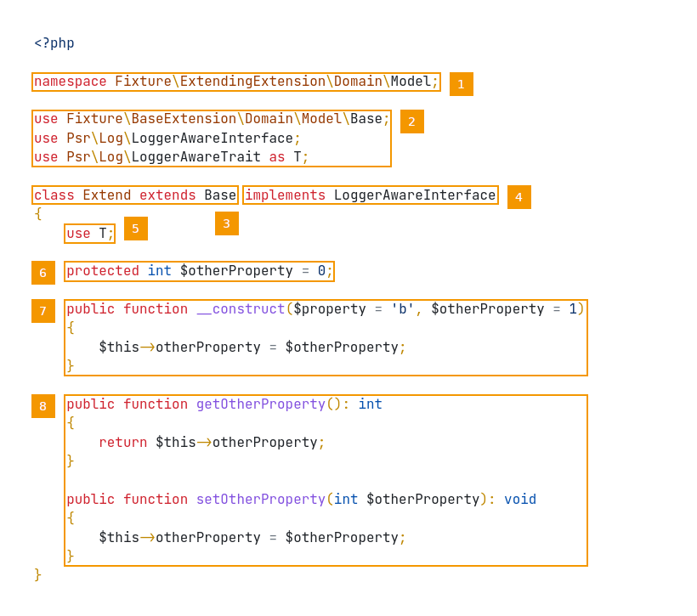Select badge 8 next to getOtherProperty
This screenshot has width=697, height=616.
(x=42, y=406)
